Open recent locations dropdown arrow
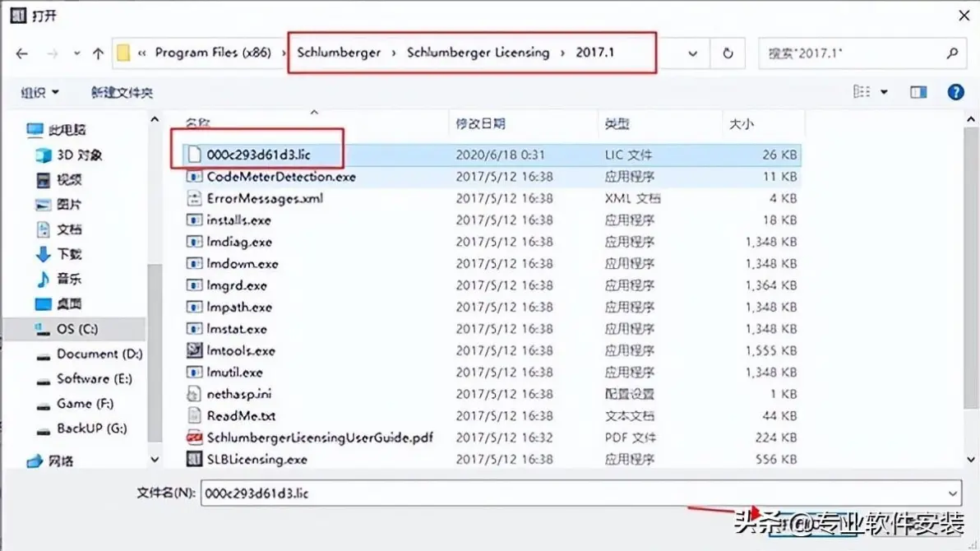 coord(76,53)
